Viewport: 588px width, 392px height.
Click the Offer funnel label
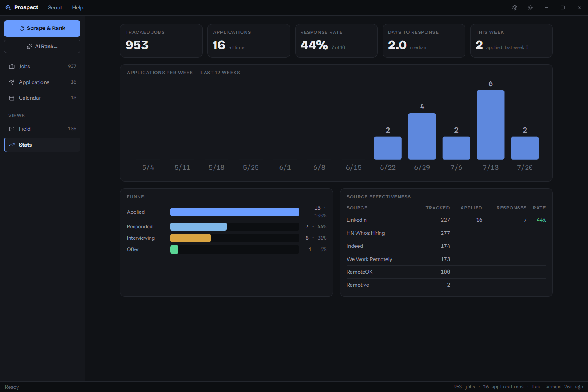point(133,249)
